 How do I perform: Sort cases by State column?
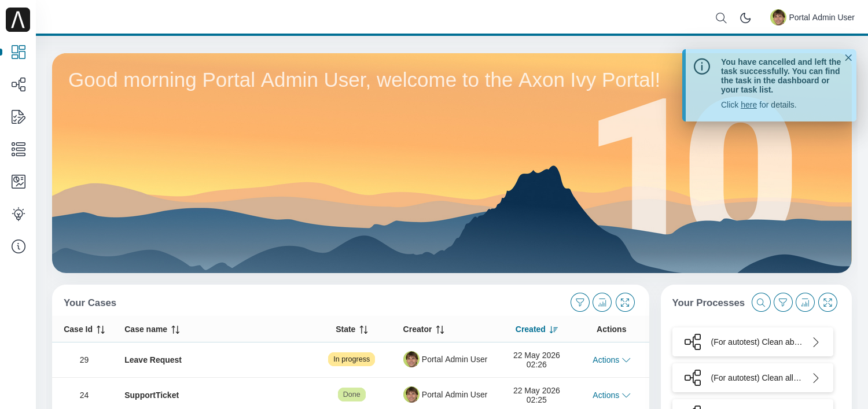click(x=363, y=329)
